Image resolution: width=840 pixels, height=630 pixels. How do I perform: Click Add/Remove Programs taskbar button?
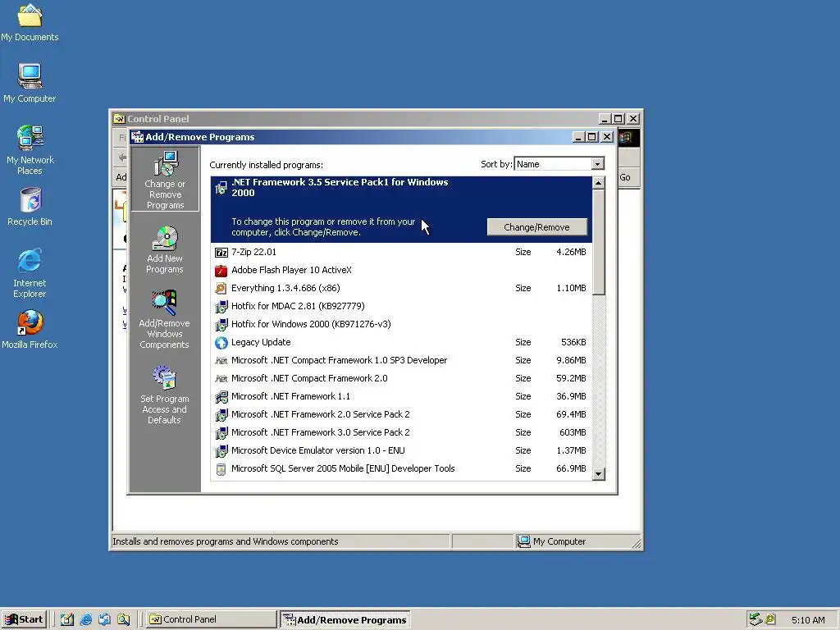click(345, 620)
